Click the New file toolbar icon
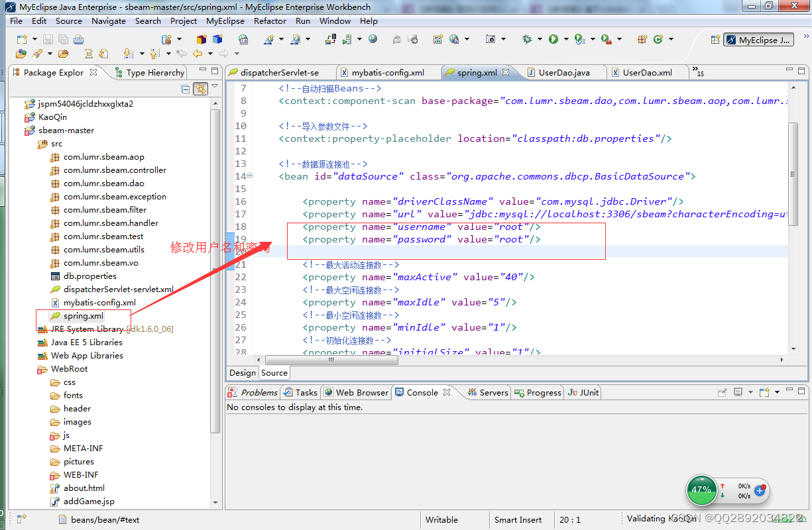This screenshot has height=530, width=812. pos(22,40)
